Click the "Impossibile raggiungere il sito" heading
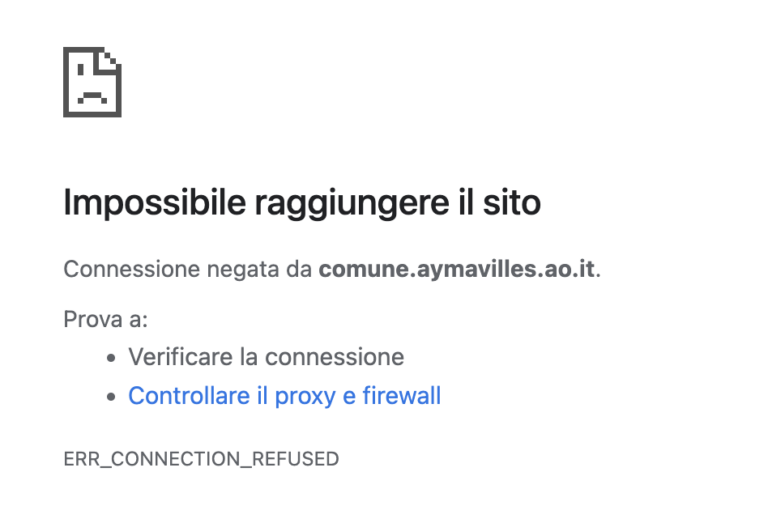Image resolution: width=768 pixels, height=523 pixels. click(x=301, y=203)
